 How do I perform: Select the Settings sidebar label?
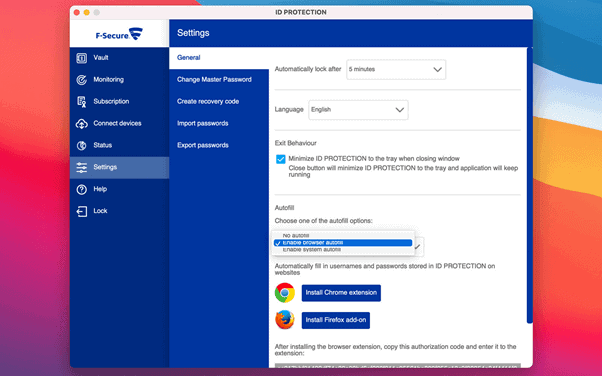(105, 167)
